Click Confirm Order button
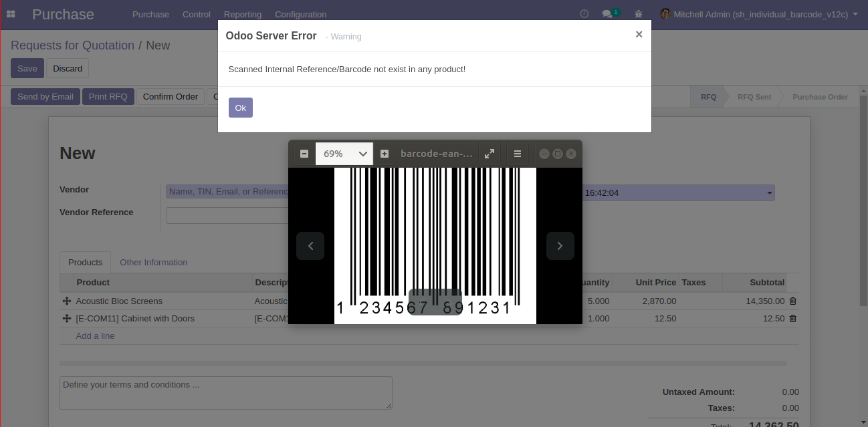This screenshot has width=868, height=427. coord(171,97)
